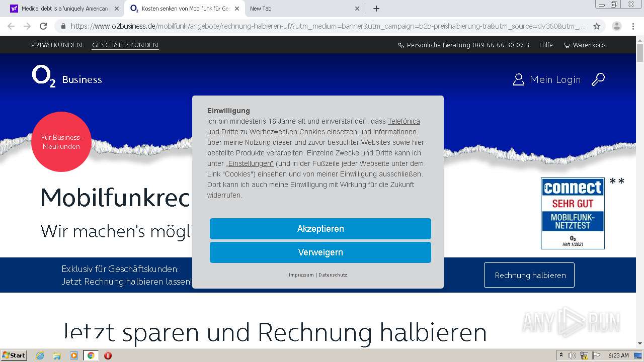Screen dimensions: 644x362
Task: Open the Datenschutz link
Action: (x=333, y=275)
